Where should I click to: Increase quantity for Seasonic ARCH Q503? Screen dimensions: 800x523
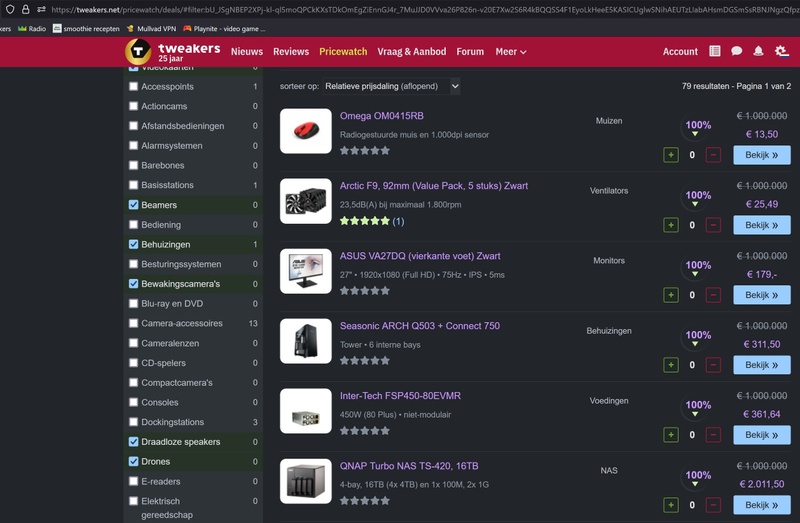671,365
